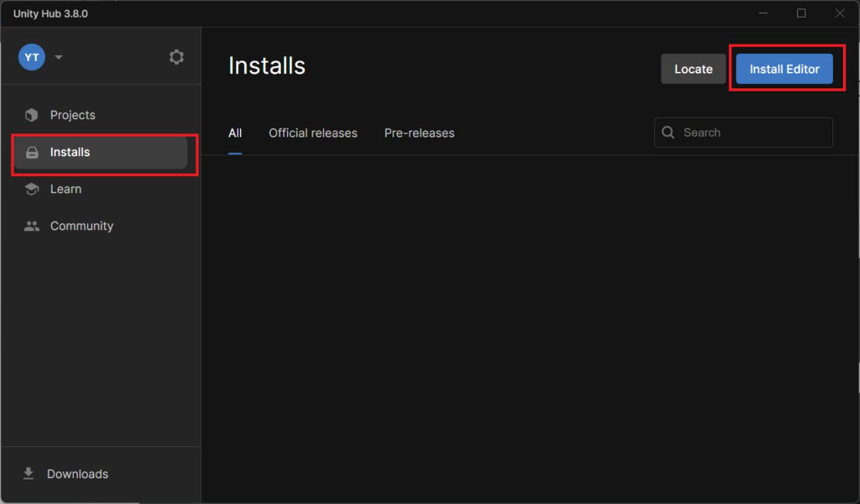860x504 pixels.
Task: Expand the account dropdown arrow
Action: pos(59,57)
